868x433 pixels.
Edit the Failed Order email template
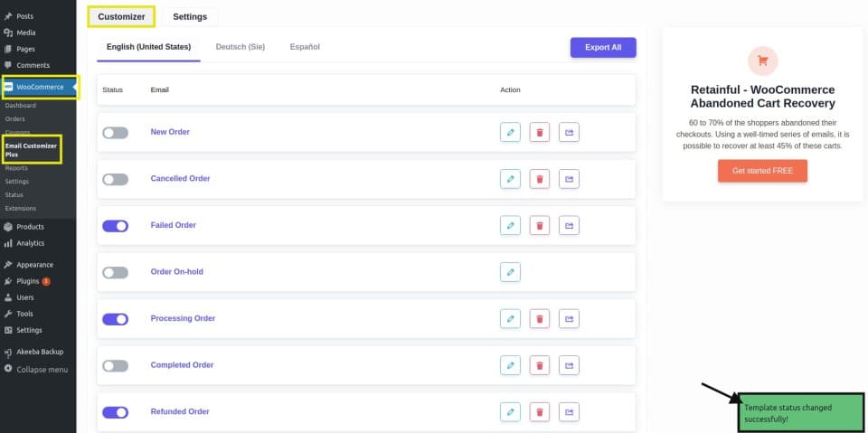coord(510,225)
